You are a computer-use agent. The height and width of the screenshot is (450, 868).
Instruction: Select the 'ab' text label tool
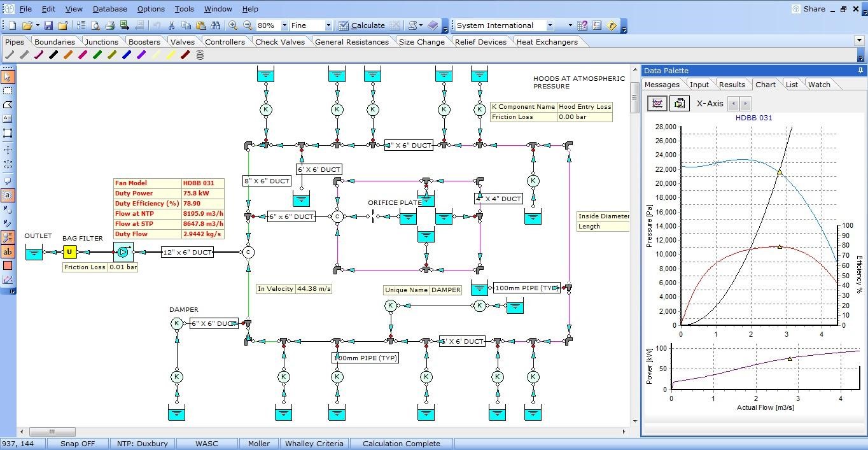pos(8,252)
